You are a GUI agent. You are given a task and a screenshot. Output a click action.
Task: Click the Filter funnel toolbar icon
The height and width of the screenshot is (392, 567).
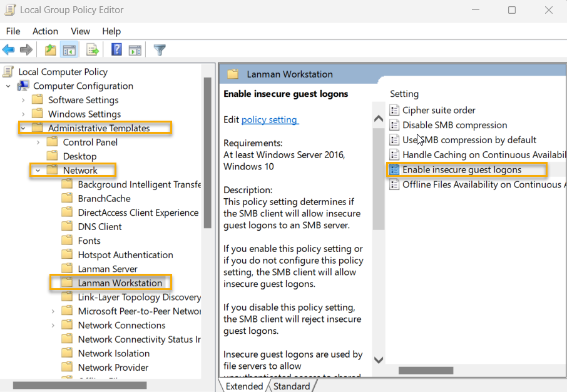[160, 50]
